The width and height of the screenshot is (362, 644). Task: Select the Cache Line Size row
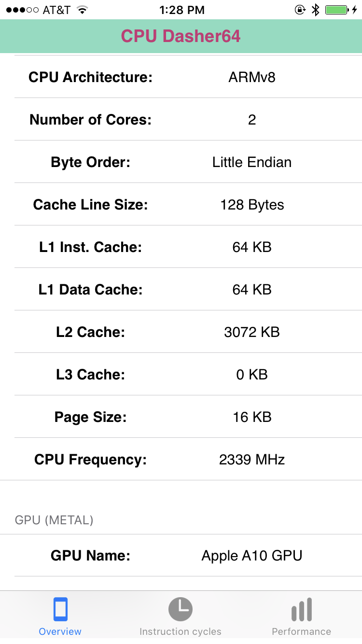[x=181, y=204]
